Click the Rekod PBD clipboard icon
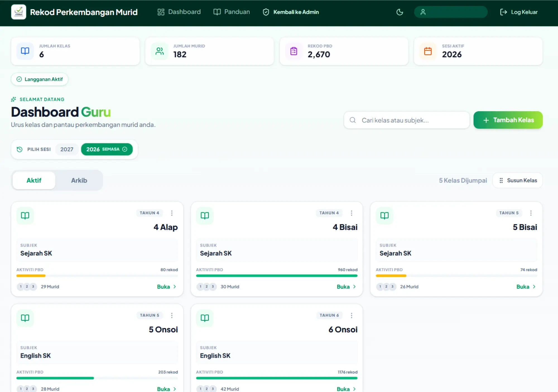The height and width of the screenshot is (392, 558). tap(294, 51)
